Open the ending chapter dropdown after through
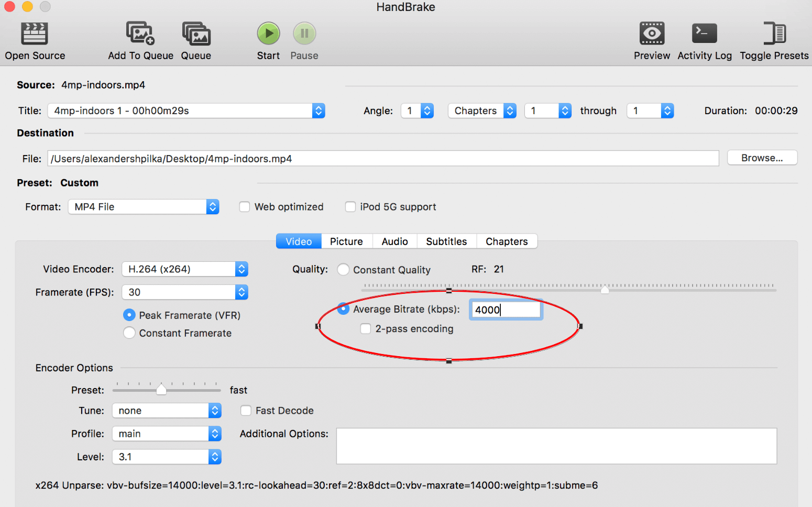This screenshot has height=507, width=812. pos(650,111)
